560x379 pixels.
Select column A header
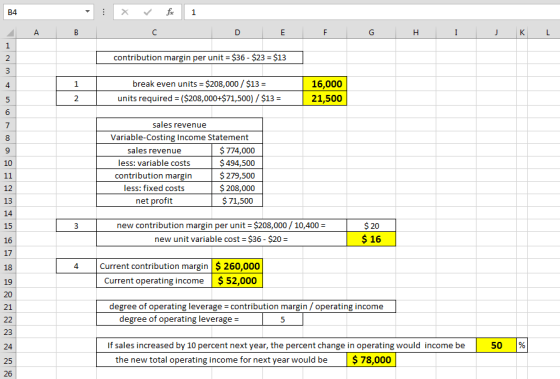pyautogui.click(x=36, y=33)
